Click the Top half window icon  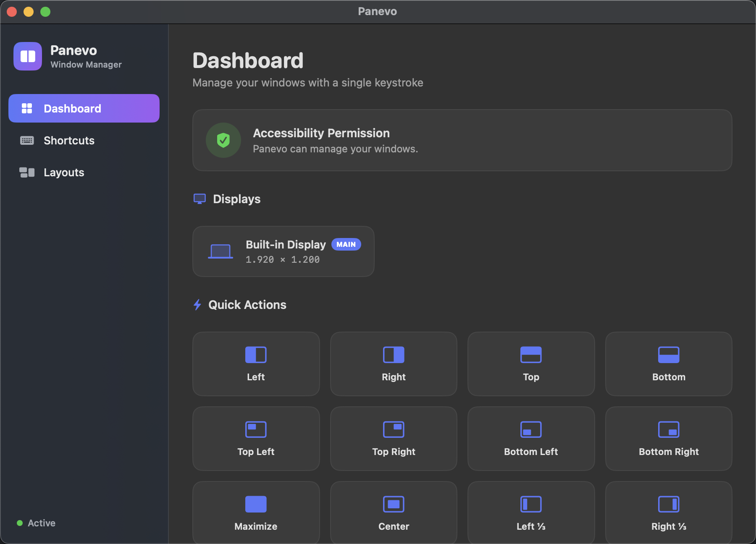click(531, 355)
